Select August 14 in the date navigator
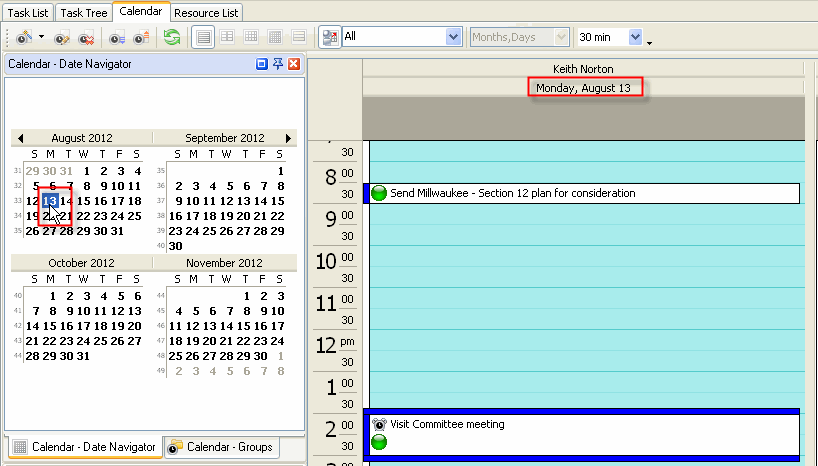The image size is (818, 466). click(68, 201)
